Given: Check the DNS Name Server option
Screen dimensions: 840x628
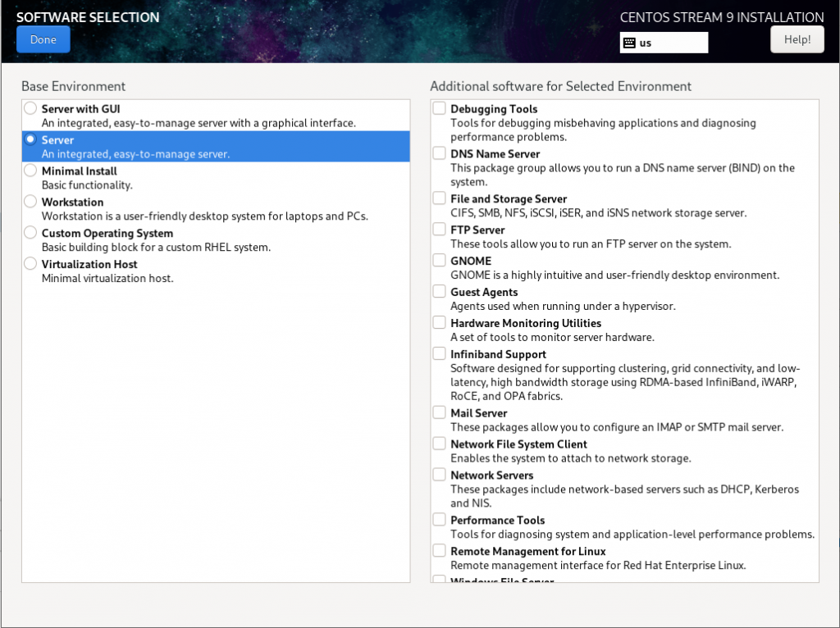Looking at the screenshot, I should [x=440, y=153].
